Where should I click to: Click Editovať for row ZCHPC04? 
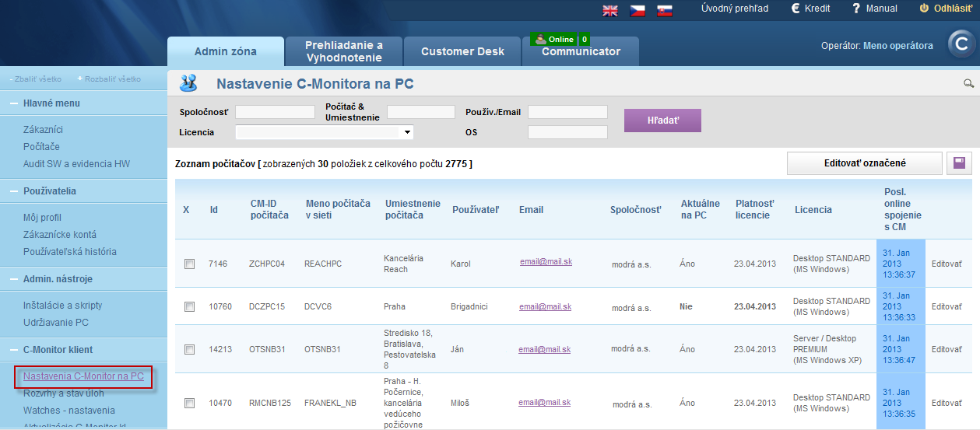pos(947,264)
